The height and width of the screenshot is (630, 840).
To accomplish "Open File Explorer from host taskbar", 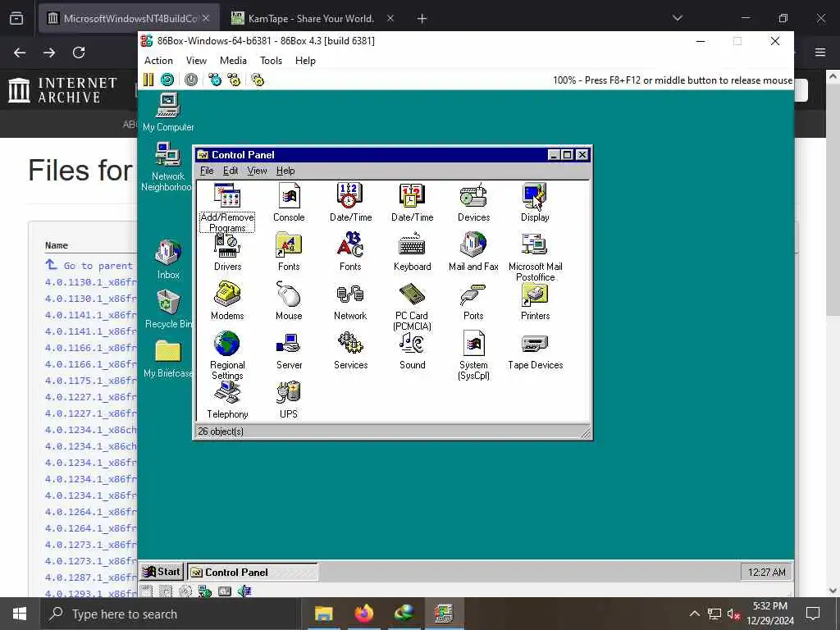I will [323, 614].
